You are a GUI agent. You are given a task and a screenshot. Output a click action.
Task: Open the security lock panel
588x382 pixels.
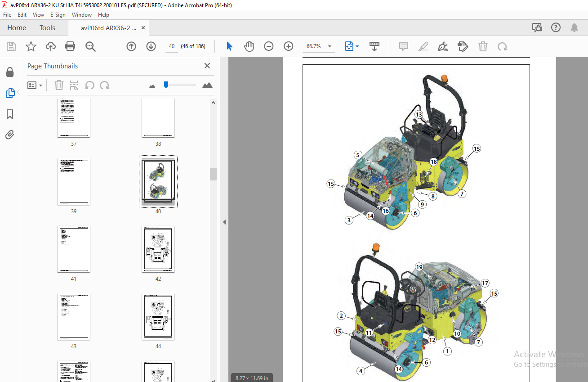pos(10,72)
